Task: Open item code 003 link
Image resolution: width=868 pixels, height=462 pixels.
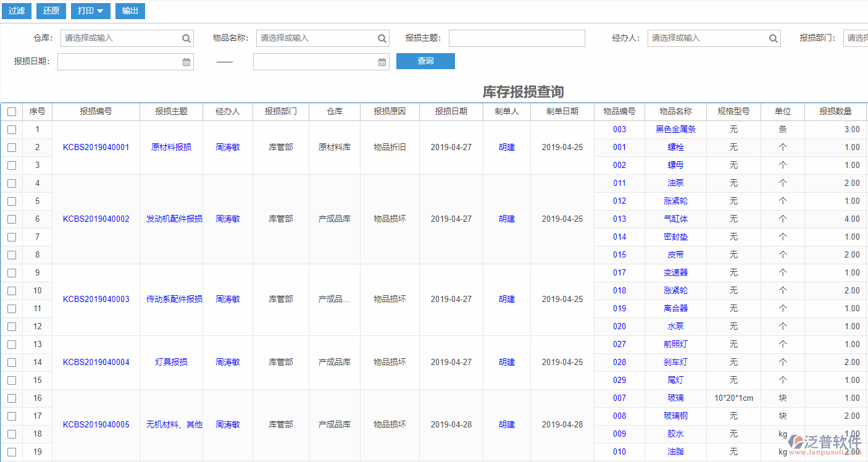Action: coord(619,129)
